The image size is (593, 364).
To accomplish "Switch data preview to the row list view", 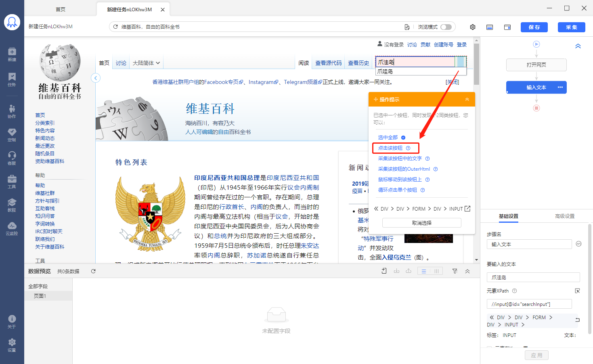I will [424, 271].
